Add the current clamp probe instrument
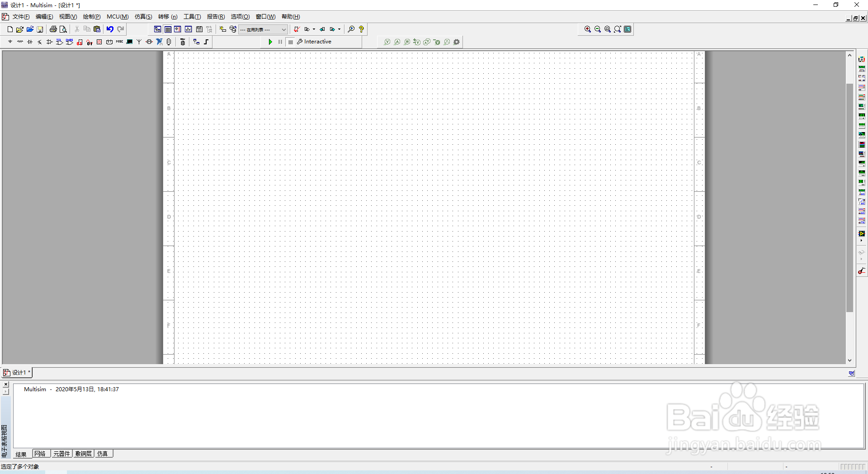This screenshot has height=474, width=868. pyautogui.click(x=862, y=271)
